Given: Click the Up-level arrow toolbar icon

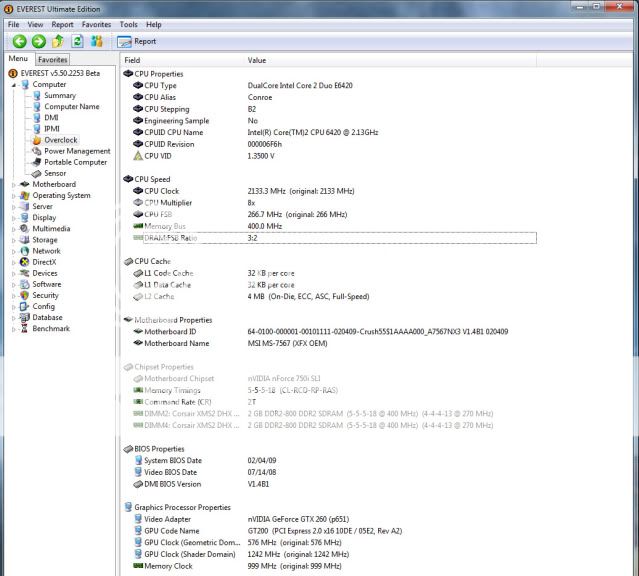Looking at the screenshot, I should (58, 41).
